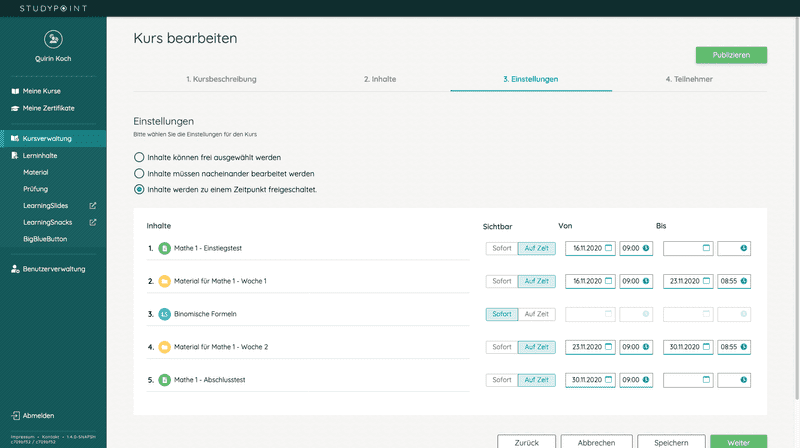Image resolution: width=800 pixels, height=448 pixels.
Task: Open the calendar picker for Einstiegstest start date
Action: coord(608,248)
